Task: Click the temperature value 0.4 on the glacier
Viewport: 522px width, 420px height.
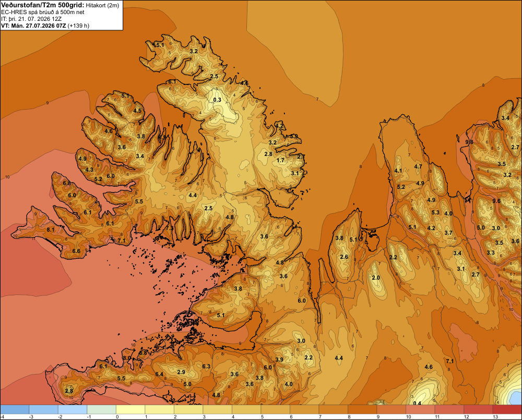Action: click(x=417, y=403)
